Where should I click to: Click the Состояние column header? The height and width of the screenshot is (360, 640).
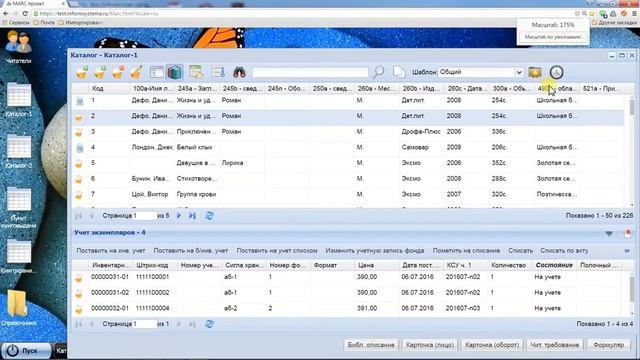[554, 265]
